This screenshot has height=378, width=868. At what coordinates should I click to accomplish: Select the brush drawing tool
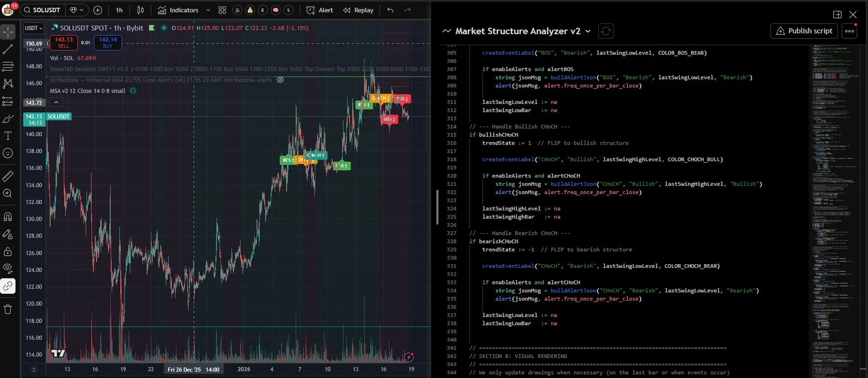(x=8, y=119)
